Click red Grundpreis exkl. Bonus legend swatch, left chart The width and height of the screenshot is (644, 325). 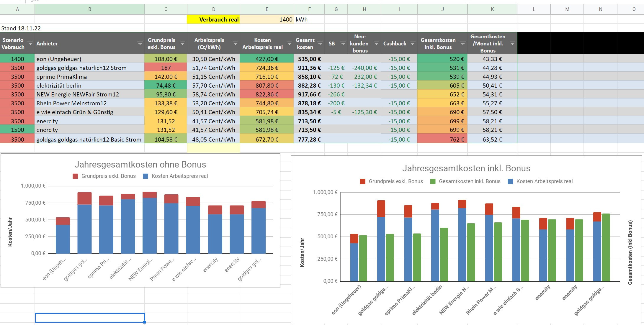point(75,176)
